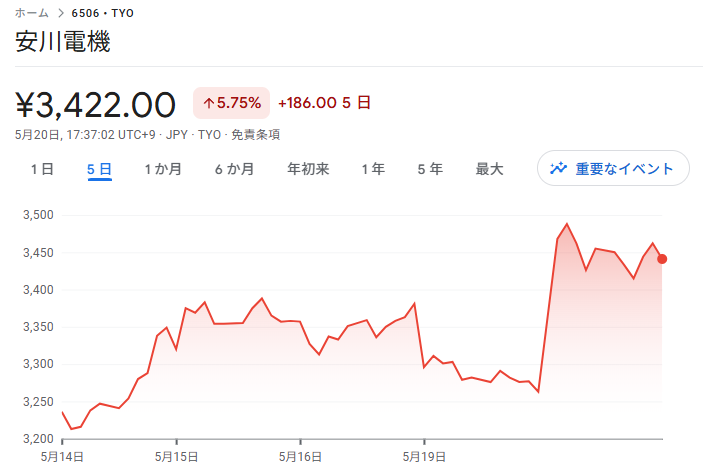This screenshot has width=703, height=472.
Task: Click the breadcrumb chevron after ホーム
Action: [60, 13]
